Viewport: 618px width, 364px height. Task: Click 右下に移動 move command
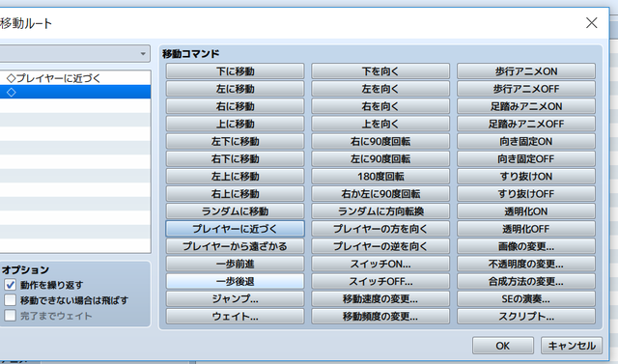[x=235, y=158]
